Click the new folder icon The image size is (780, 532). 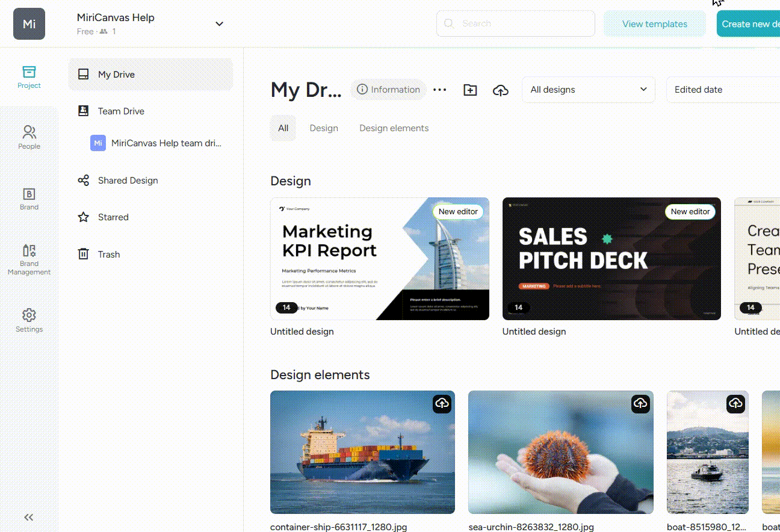click(x=470, y=90)
